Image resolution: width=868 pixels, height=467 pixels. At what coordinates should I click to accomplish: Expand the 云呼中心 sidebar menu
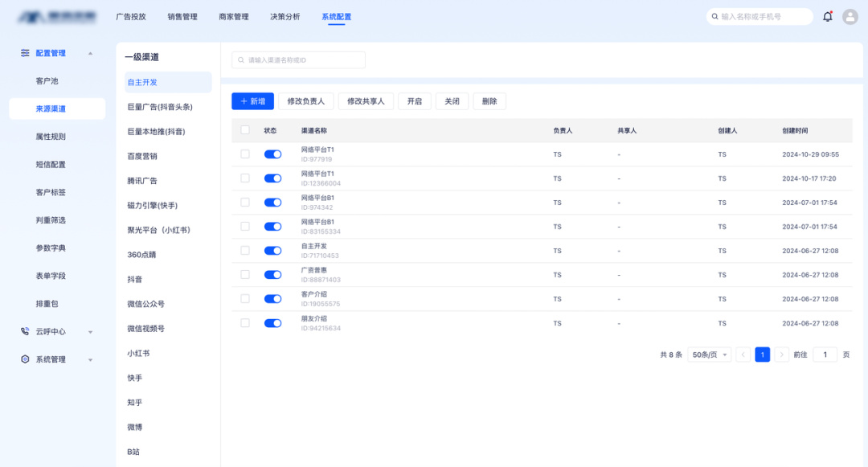tap(90, 332)
